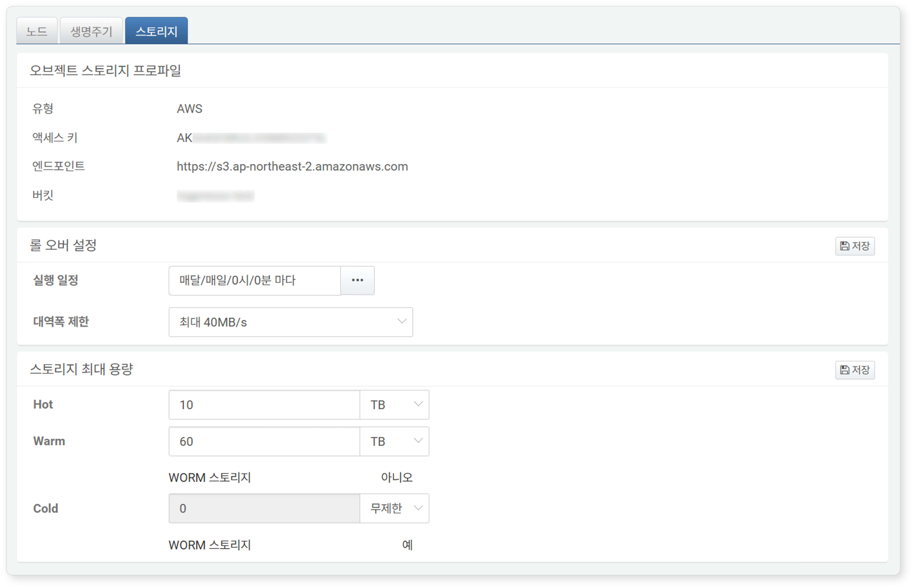Click the AWS type value
This screenshot has height=588, width=913.
(x=189, y=109)
